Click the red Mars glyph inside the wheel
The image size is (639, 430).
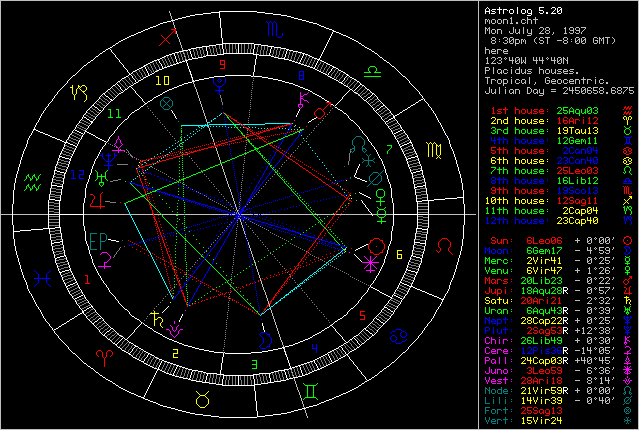click(x=323, y=111)
